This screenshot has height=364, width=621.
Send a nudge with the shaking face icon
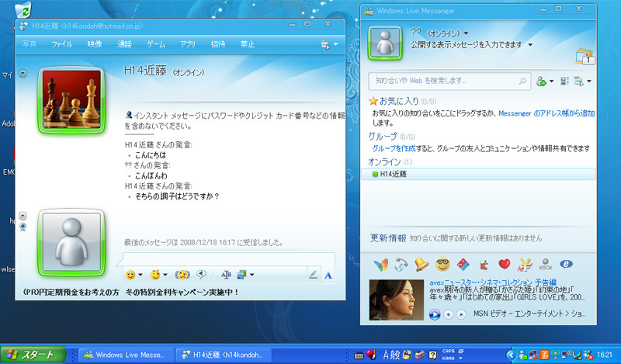182,275
